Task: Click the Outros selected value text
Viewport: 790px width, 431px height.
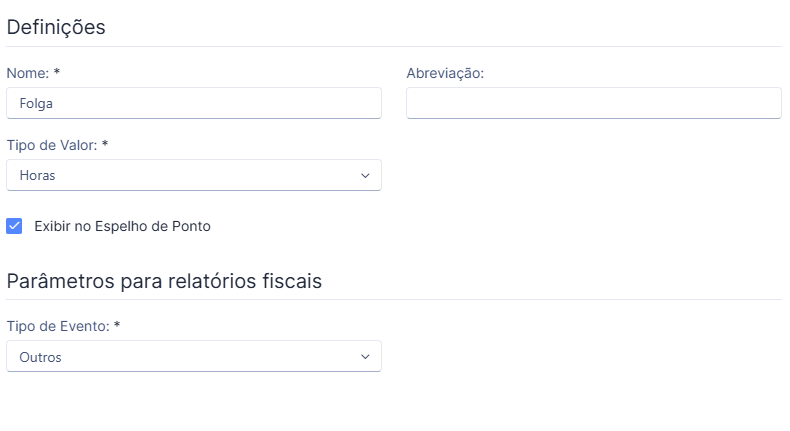Action: click(x=40, y=357)
